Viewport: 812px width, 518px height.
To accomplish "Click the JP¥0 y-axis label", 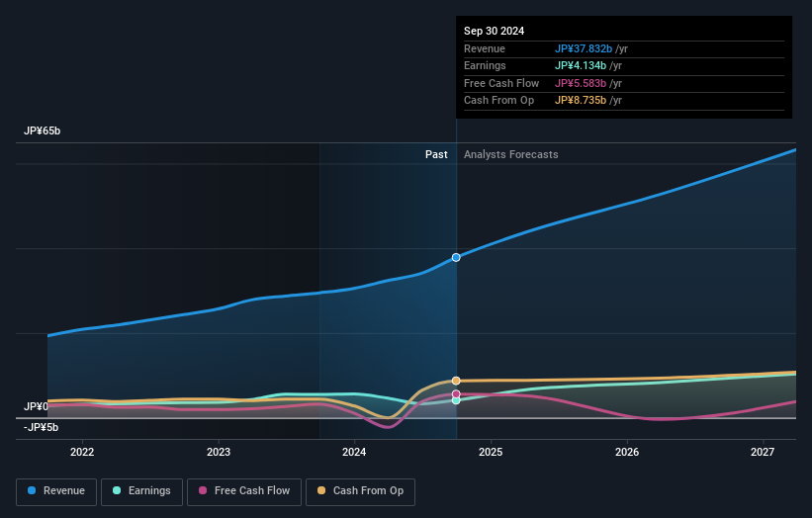I will [x=36, y=406].
